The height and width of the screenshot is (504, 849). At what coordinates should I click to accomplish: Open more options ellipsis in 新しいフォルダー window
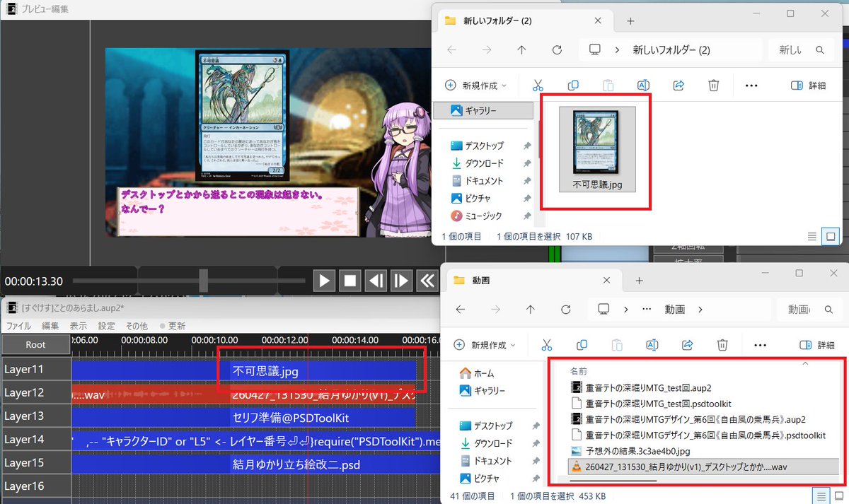751,86
